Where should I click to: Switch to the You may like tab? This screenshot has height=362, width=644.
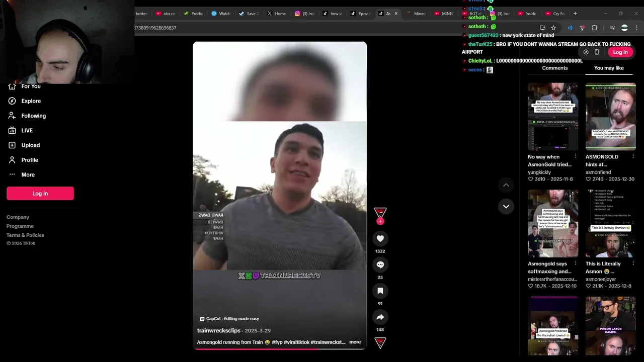[609, 68]
